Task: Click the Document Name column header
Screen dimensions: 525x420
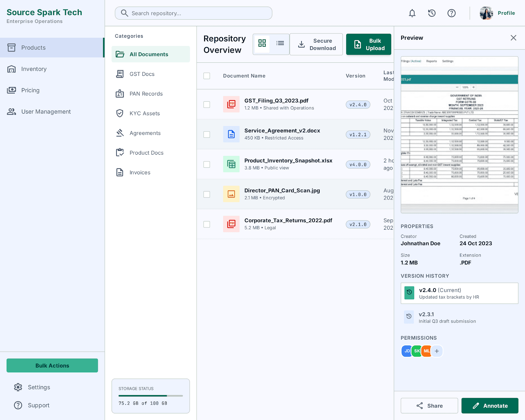Action: point(244,76)
